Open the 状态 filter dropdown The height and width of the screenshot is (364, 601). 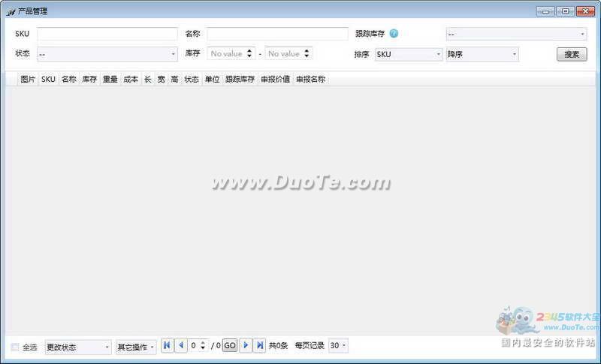coord(107,54)
